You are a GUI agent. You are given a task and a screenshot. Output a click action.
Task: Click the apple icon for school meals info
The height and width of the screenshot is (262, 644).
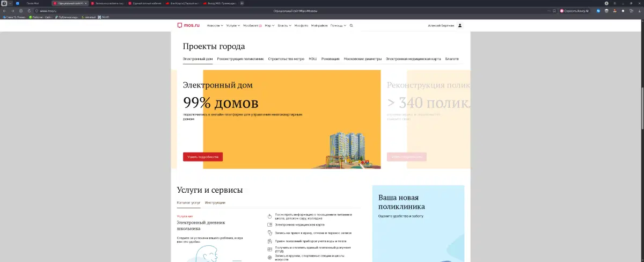point(269,216)
